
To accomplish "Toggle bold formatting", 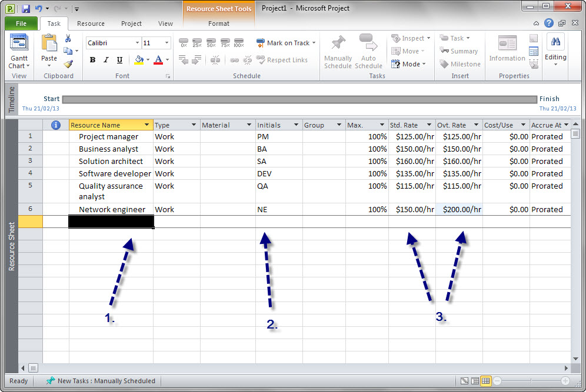I will point(92,59).
